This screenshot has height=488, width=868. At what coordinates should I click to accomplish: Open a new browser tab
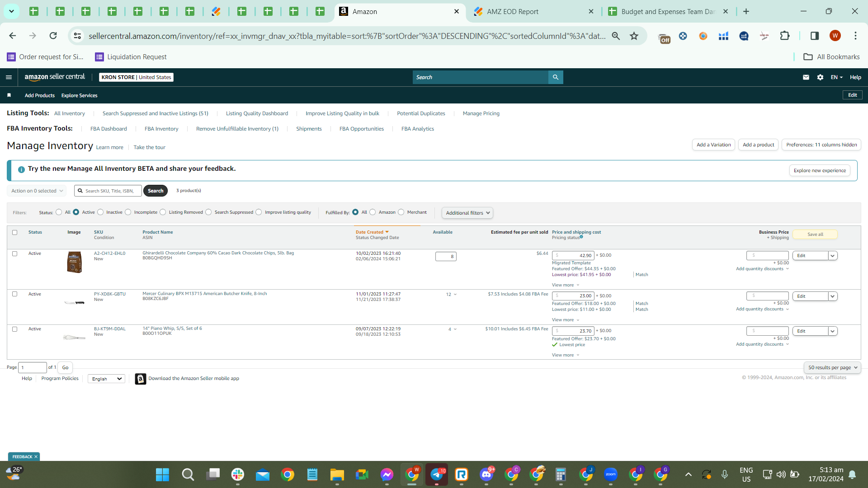click(x=746, y=11)
